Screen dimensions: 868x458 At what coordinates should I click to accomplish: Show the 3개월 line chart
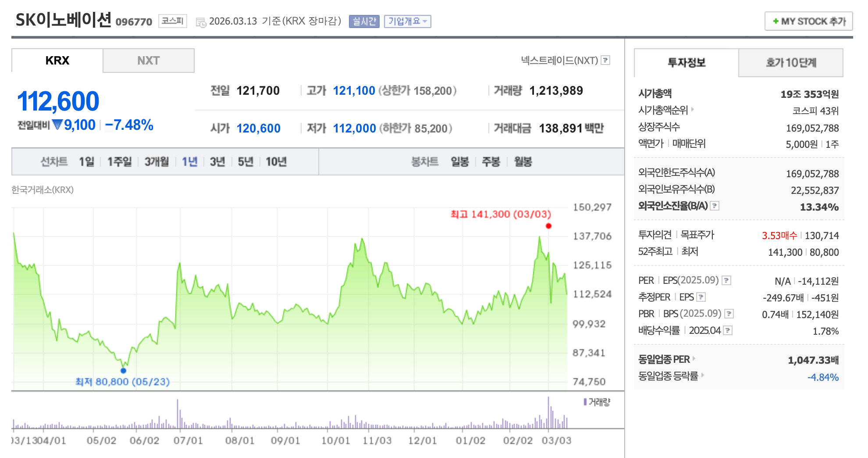(157, 162)
